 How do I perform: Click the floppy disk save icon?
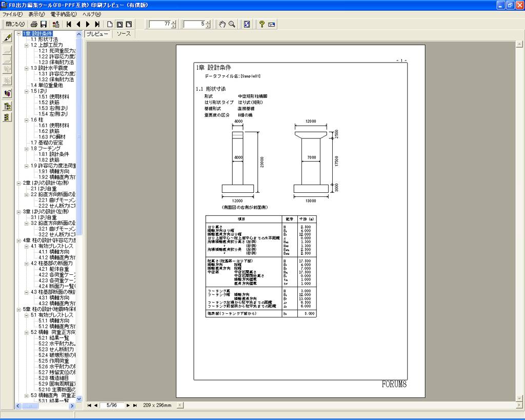[44, 24]
